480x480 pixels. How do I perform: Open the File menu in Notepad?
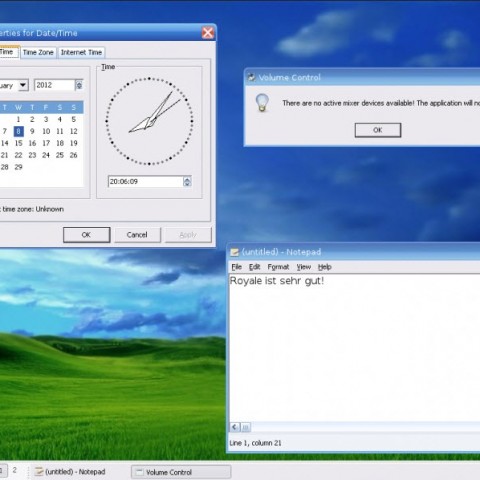tap(236, 267)
